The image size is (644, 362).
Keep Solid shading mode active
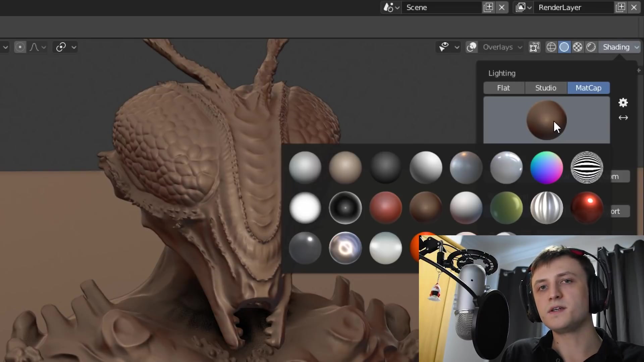pyautogui.click(x=565, y=47)
